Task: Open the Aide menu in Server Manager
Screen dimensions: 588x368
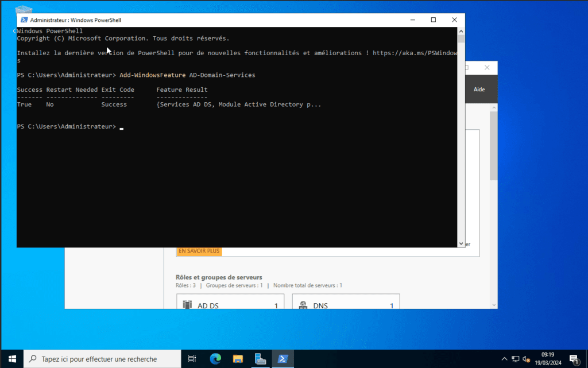Action: 479,90
